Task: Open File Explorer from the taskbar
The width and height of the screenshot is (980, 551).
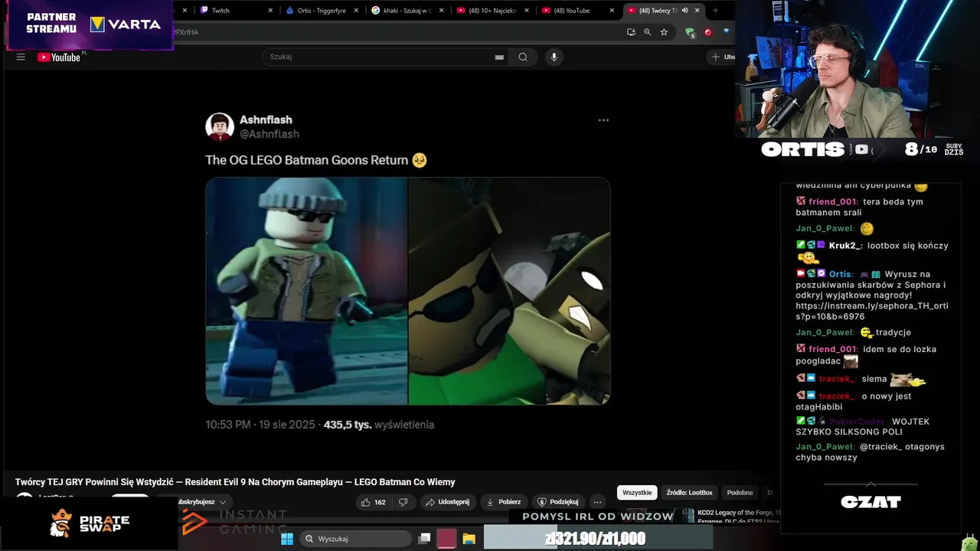Action: (x=469, y=539)
